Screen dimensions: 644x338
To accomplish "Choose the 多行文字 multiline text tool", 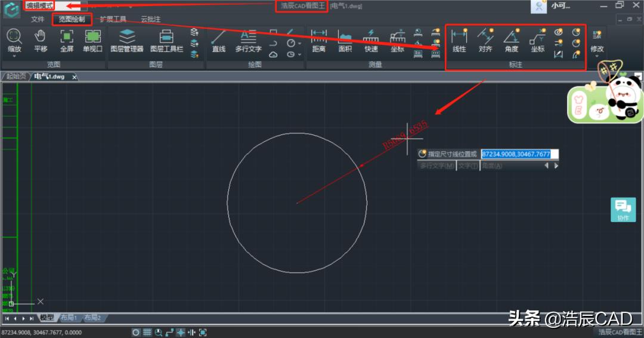I will point(248,40).
